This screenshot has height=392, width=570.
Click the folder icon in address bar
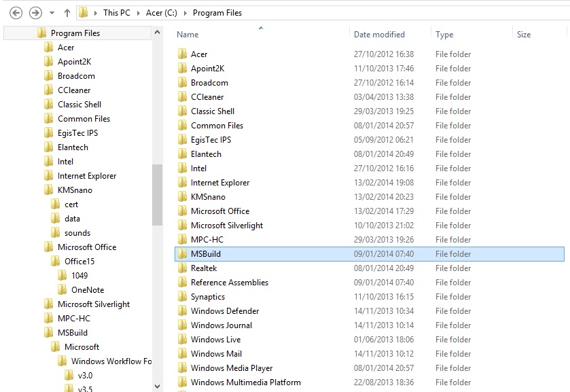(84, 13)
